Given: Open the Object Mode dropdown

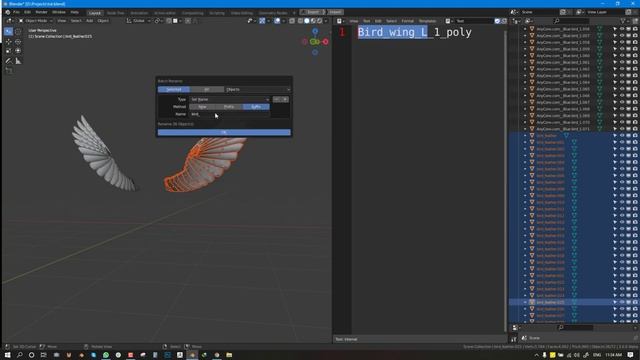Looking at the screenshot, I should tap(36, 21).
